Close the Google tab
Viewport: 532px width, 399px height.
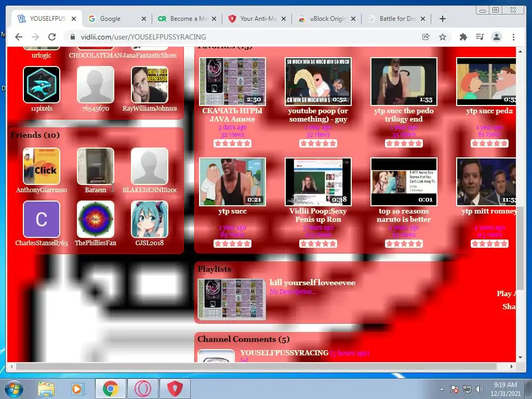tap(144, 19)
